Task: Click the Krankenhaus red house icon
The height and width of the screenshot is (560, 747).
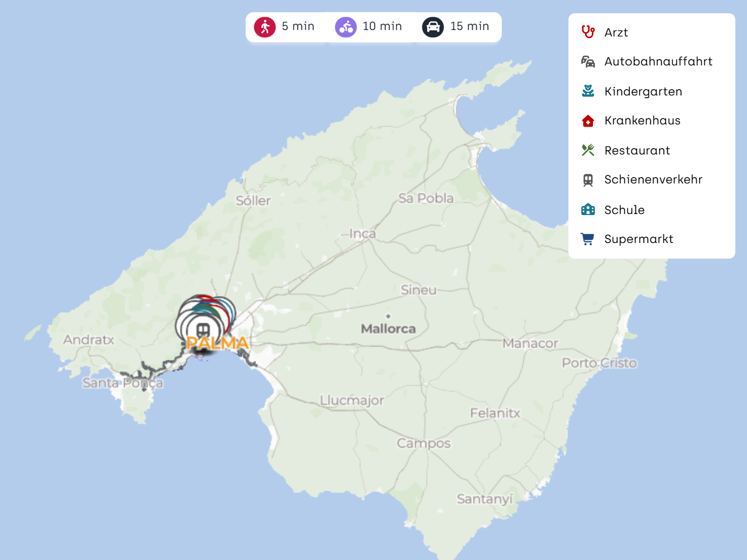Action: click(588, 121)
